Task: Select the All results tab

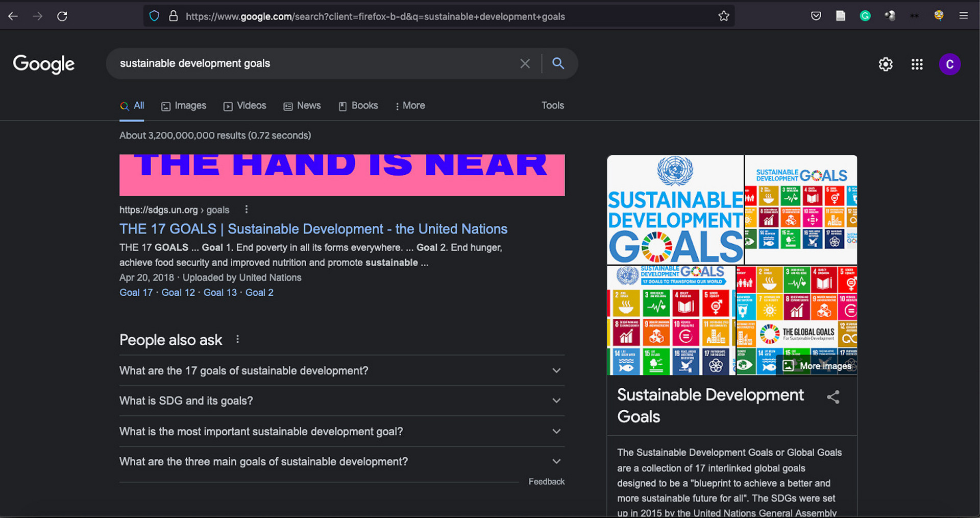Action: 132,106
